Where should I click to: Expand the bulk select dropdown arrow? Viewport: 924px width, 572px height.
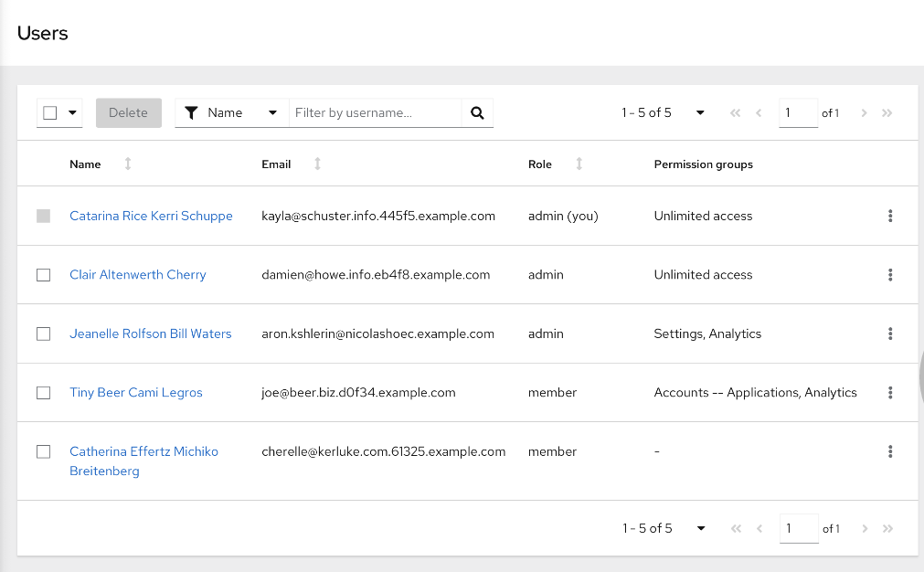[x=72, y=113]
